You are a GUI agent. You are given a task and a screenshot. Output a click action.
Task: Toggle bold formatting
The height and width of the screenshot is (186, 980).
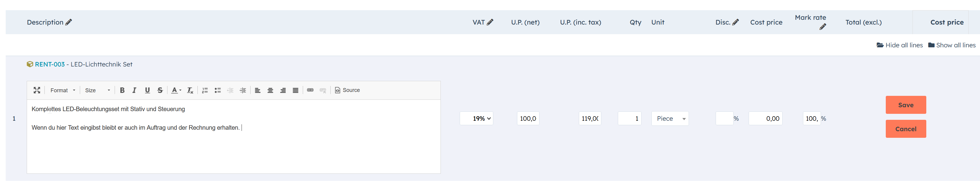coord(122,90)
